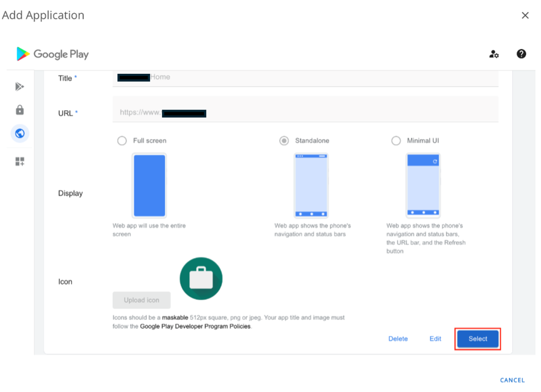Screen dimensions: 541x392
Task: Open Search Play Store sidebar icon
Action: point(20,87)
